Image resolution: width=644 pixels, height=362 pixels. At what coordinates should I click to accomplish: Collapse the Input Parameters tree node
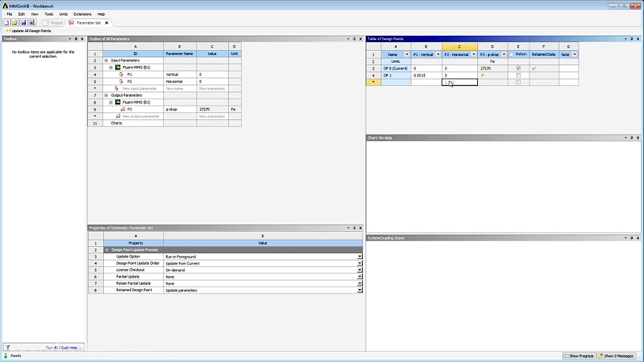pos(106,61)
